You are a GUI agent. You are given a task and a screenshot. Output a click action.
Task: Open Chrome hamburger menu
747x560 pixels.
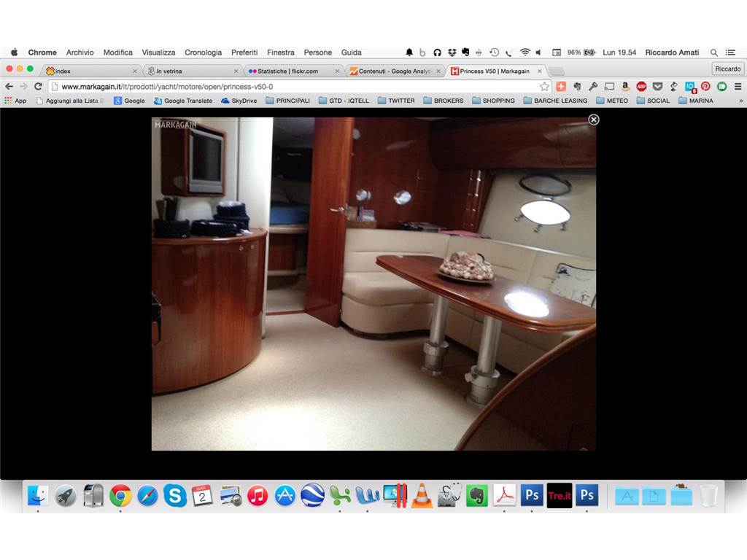[x=738, y=87]
